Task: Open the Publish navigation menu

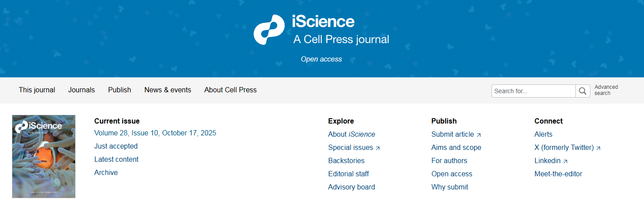Action: coord(120,90)
